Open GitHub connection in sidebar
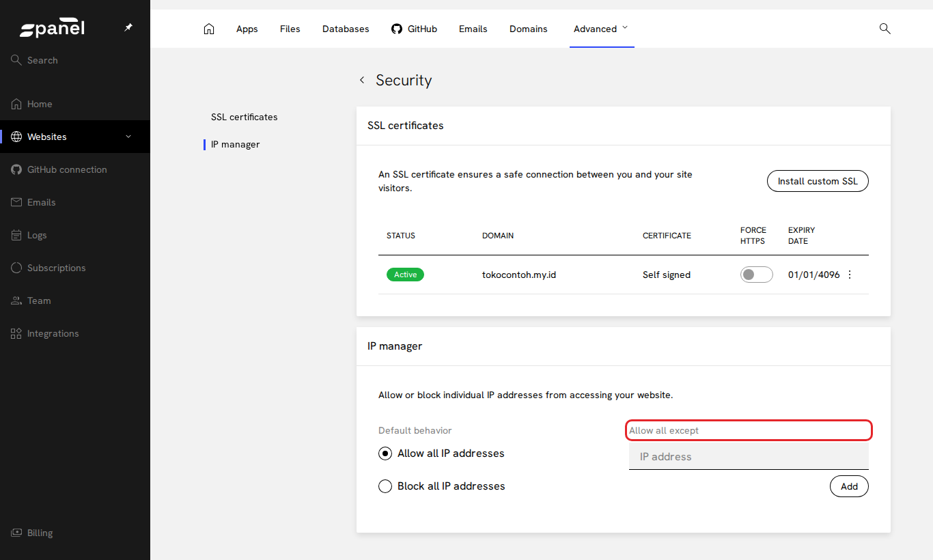Image resolution: width=933 pixels, height=560 pixels. pos(75,169)
